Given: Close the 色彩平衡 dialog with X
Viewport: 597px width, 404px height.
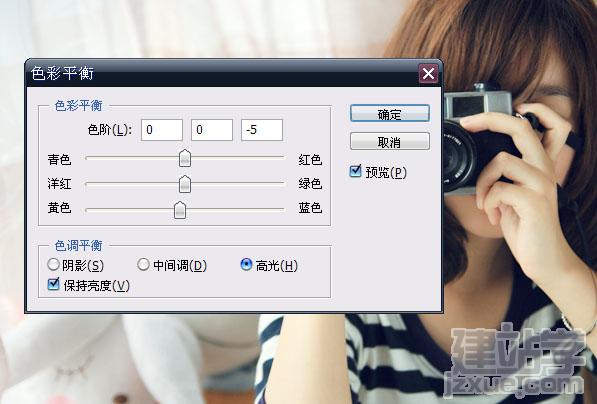Looking at the screenshot, I should pos(428,73).
